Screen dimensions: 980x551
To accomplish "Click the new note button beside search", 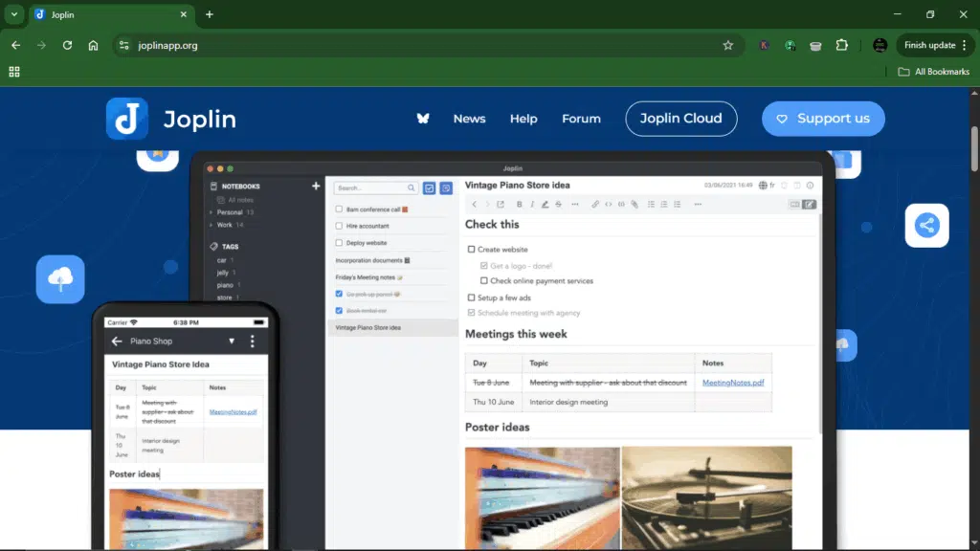I will (446, 188).
